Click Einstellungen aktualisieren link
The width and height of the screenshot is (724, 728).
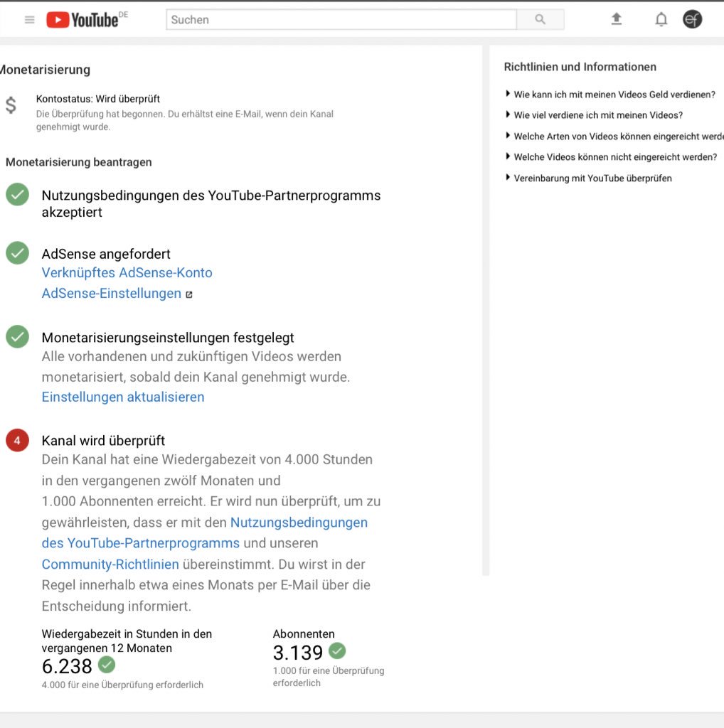[x=123, y=397]
